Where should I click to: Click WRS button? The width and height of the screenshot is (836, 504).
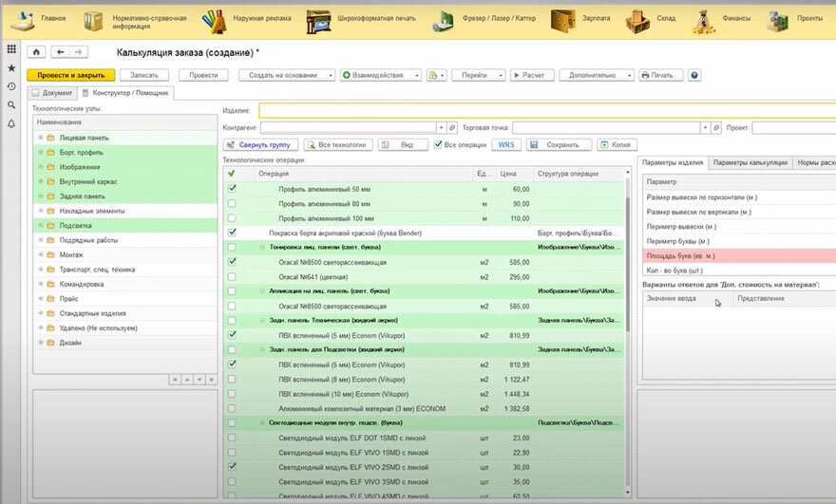pyautogui.click(x=506, y=144)
